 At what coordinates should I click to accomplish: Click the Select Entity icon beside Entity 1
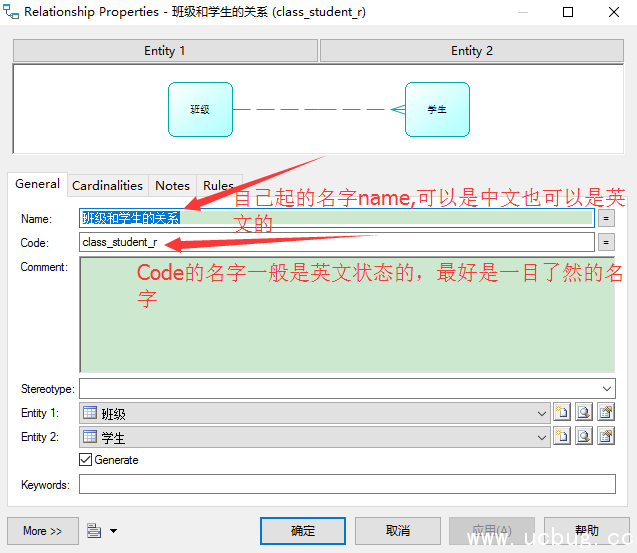pyautogui.click(x=584, y=413)
